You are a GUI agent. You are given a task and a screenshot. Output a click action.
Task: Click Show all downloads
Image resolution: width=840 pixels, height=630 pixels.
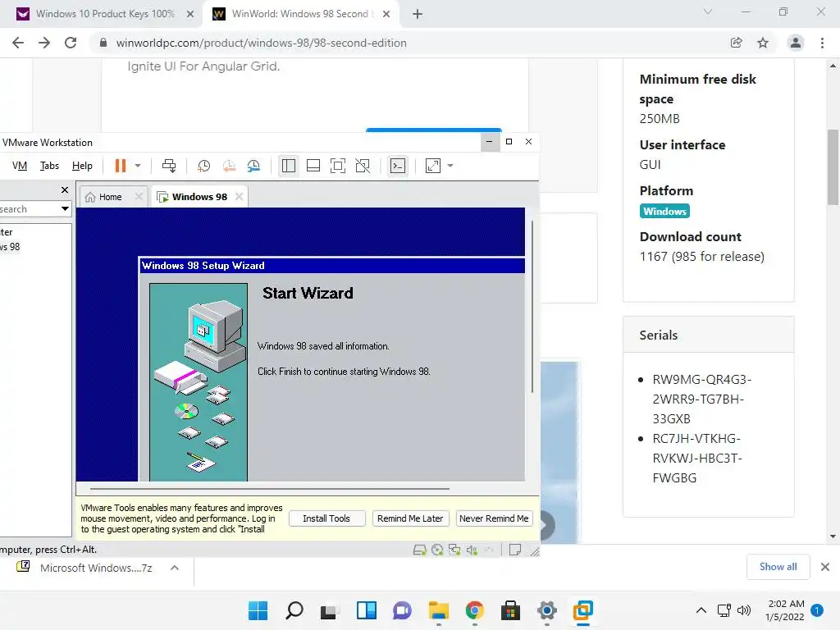(x=778, y=567)
